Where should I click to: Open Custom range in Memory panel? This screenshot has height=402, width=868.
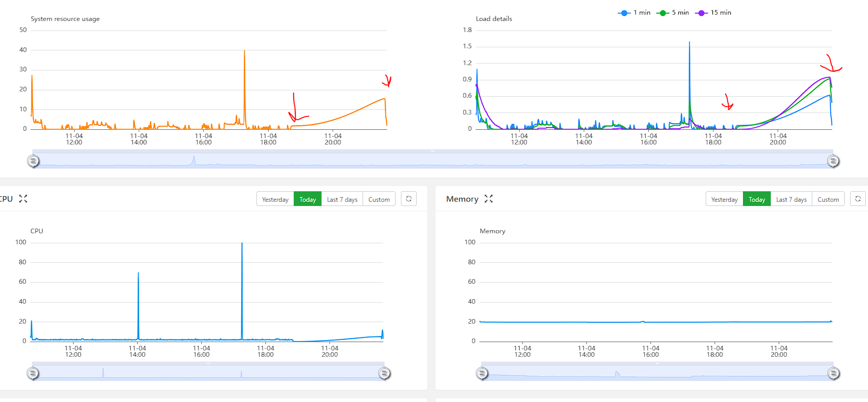pyautogui.click(x=828, y=199)
